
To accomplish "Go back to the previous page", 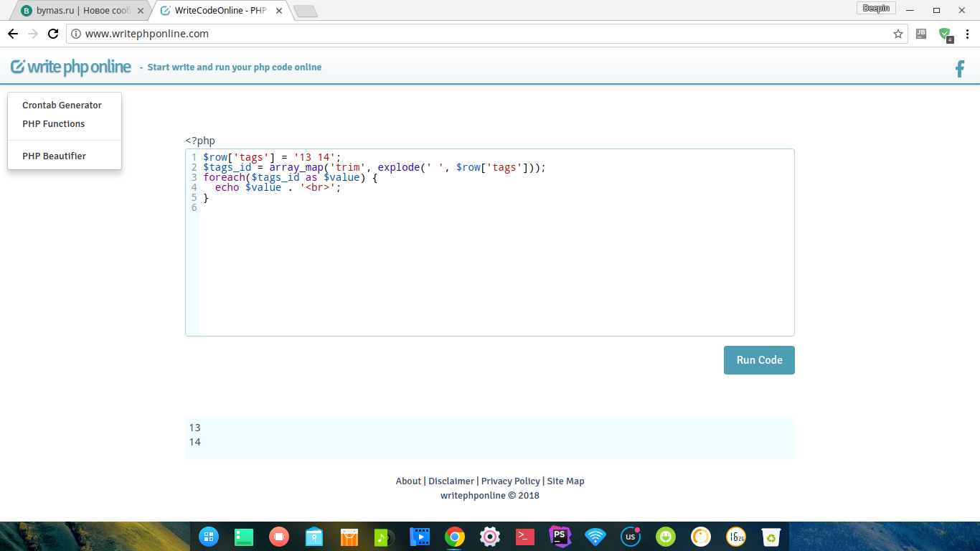I will point(13,34).
